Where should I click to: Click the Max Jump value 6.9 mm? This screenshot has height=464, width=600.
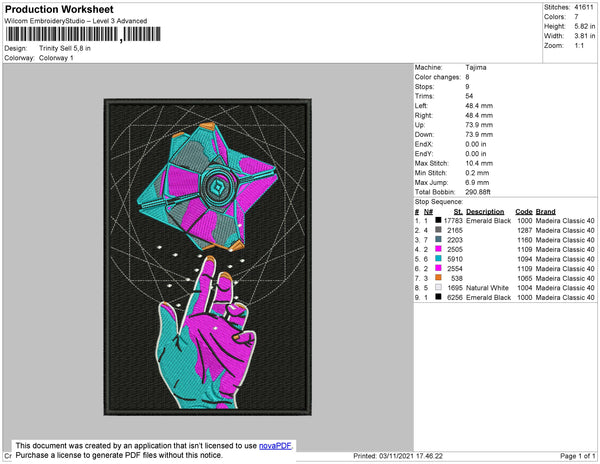476,182
